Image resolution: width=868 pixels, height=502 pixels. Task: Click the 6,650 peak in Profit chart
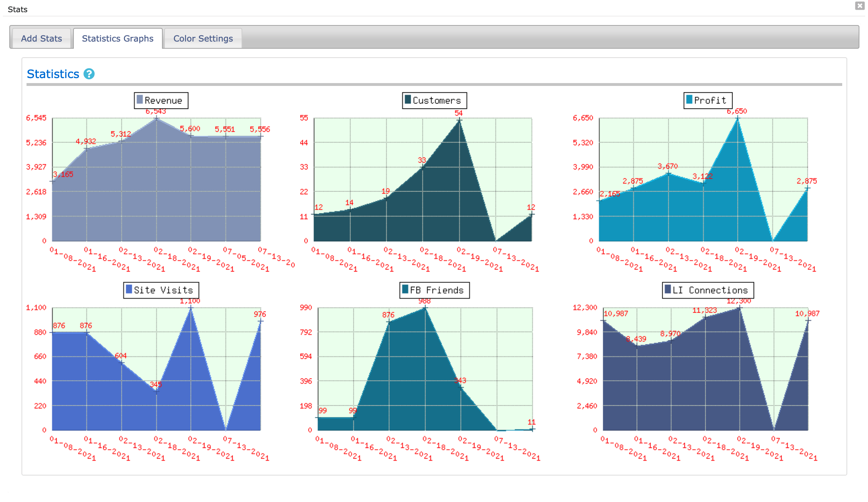(738, 118)
